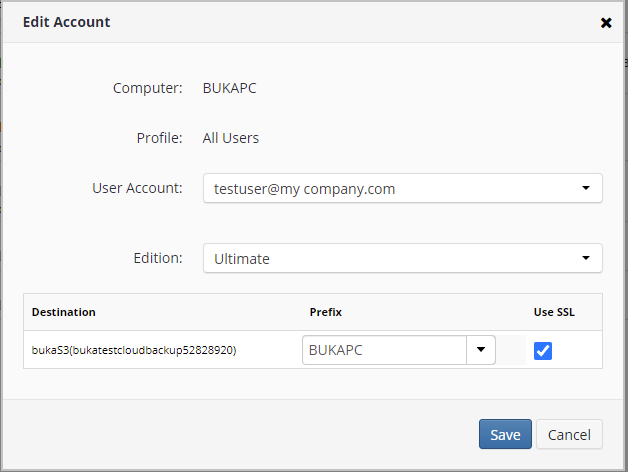Click the Prefix column header
628x472 pixels.
click(326, 312)
